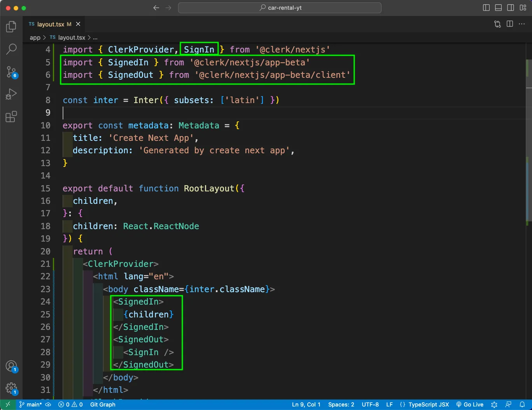Open the Manage settings gear

pos(11,388)
